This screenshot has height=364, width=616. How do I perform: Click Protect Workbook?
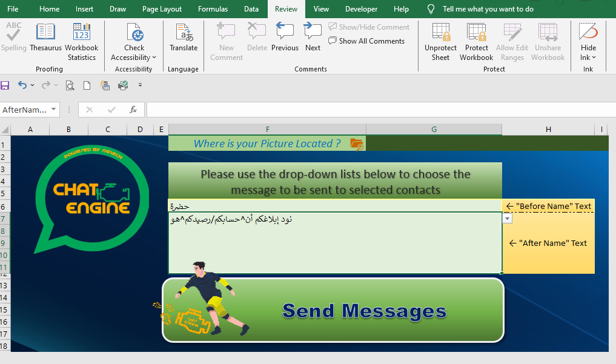[476, 42]
